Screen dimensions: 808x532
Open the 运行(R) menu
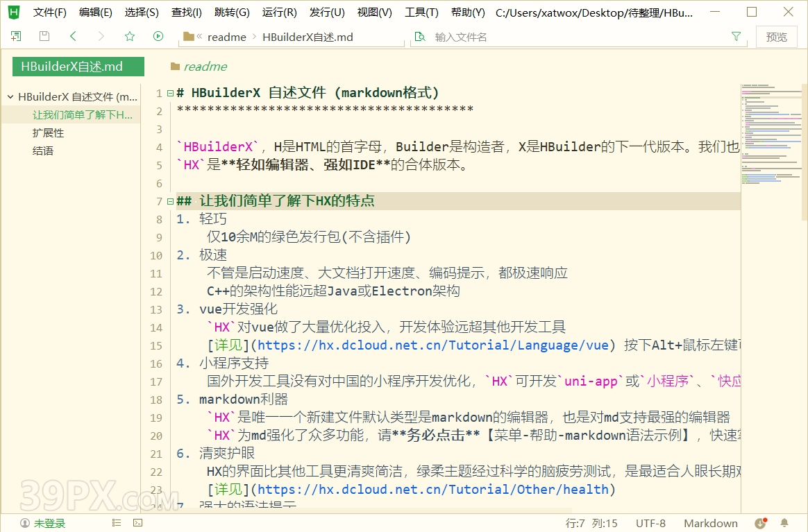[x=279, y=12]
